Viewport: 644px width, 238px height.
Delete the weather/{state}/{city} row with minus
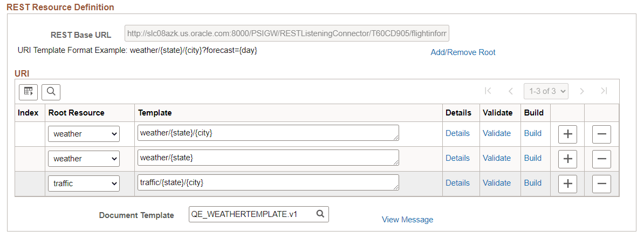click(x=601, y=134)
